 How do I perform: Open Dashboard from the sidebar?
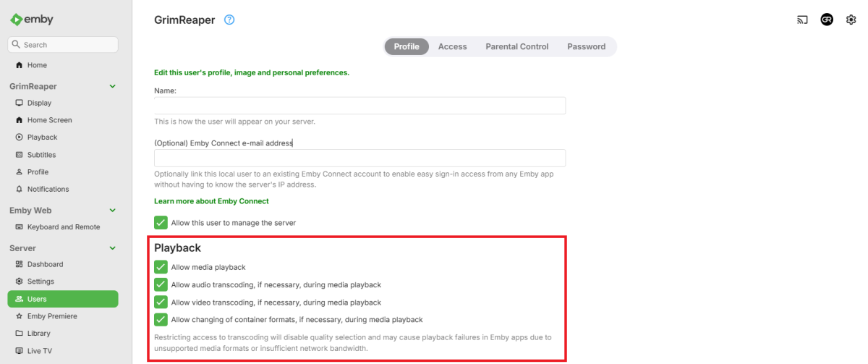44,264
